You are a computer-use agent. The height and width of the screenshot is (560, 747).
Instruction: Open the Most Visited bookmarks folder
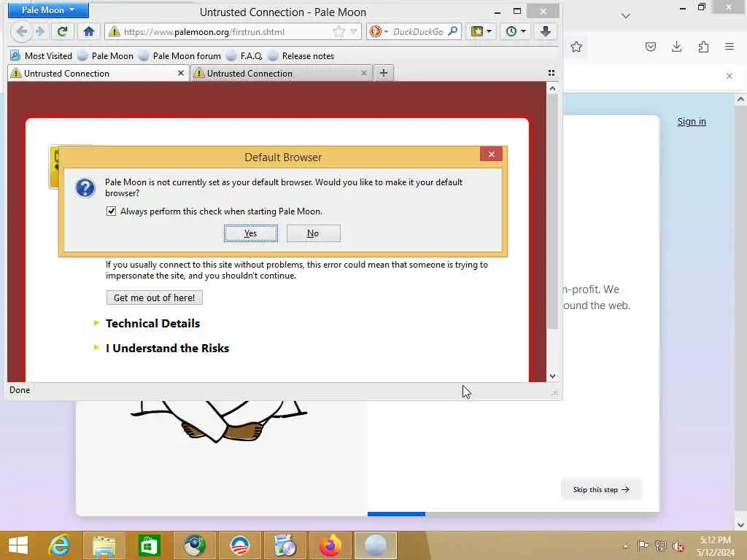(42, 55)
